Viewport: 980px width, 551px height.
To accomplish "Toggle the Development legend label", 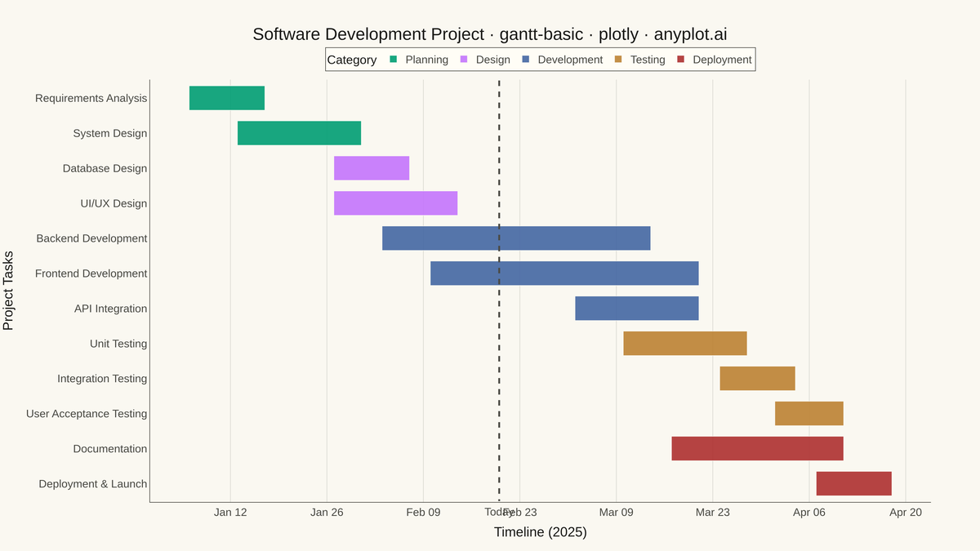I will pos(570,60).
